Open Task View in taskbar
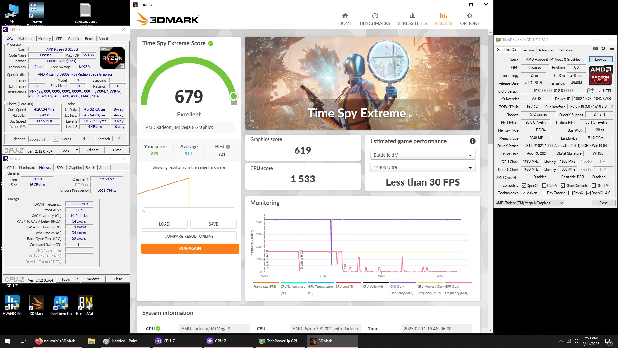Screen dimensions: 644x362 (23, 341)
